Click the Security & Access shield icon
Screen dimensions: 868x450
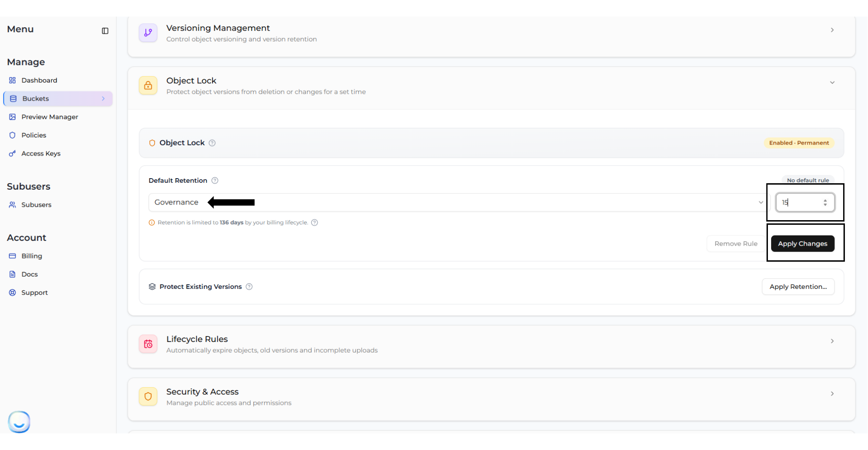(148, 396)
